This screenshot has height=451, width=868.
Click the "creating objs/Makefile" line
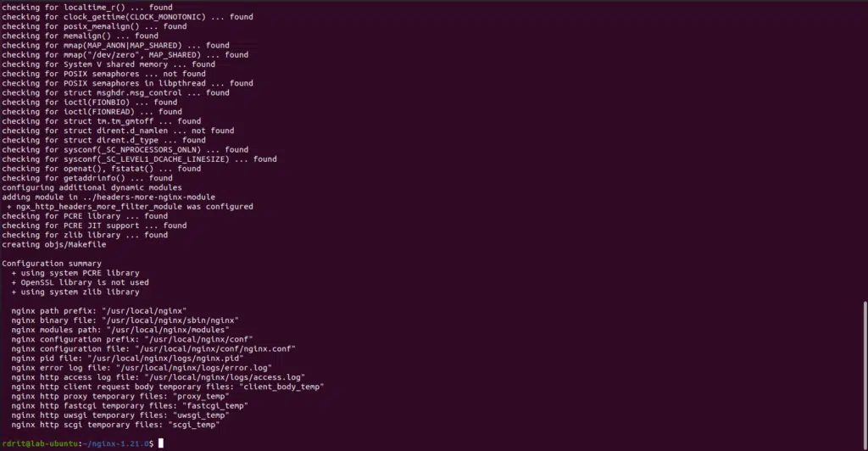click(x=53, y=245)
